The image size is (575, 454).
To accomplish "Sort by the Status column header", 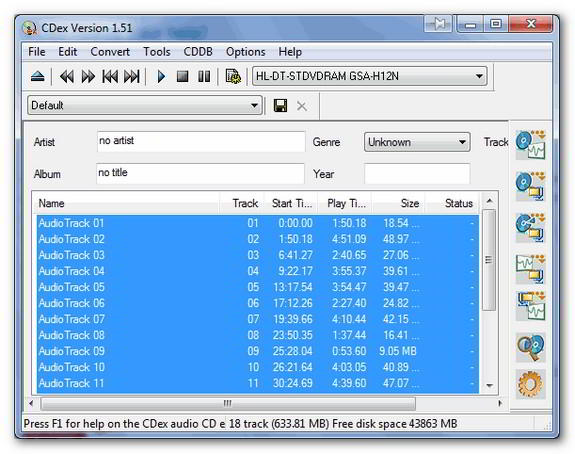I will coord(452,203).
